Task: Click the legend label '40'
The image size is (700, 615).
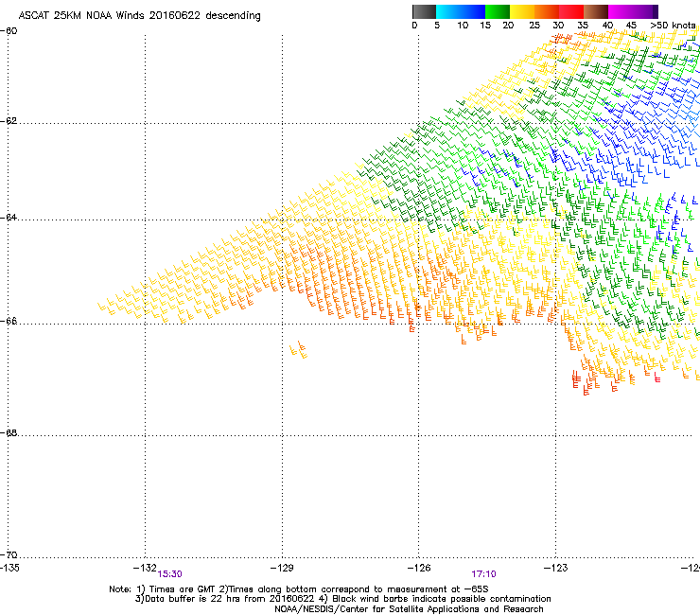Action: click(607, 26)
